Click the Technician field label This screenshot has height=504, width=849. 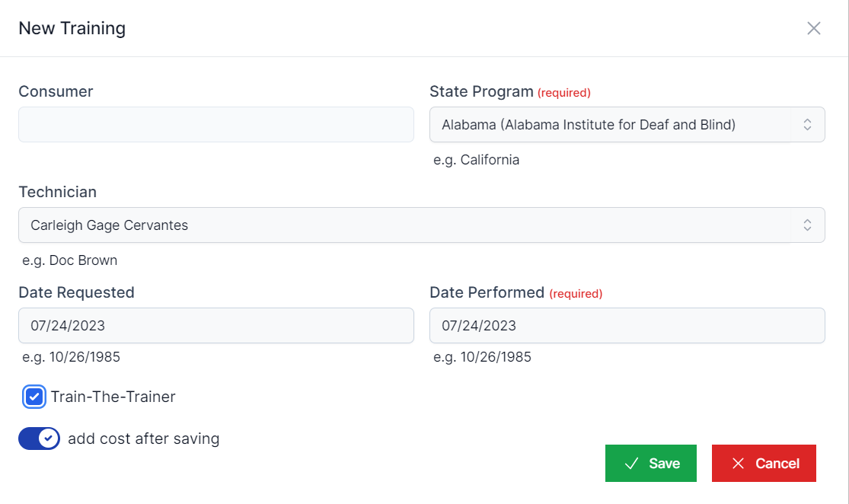click(x=58, y=192)
